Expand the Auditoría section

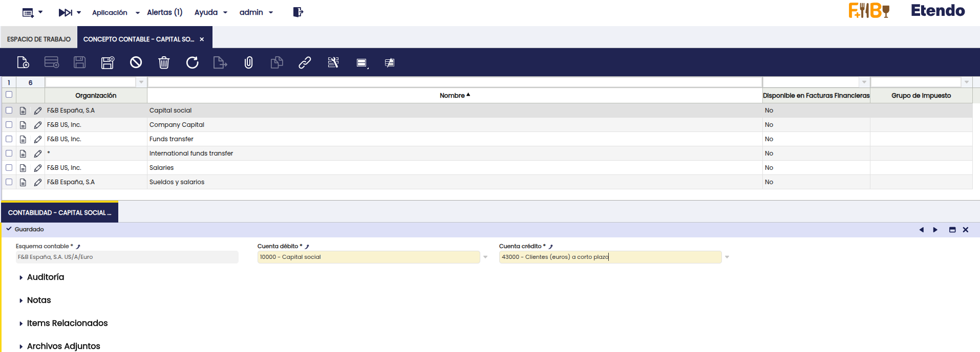pos(45,277)
